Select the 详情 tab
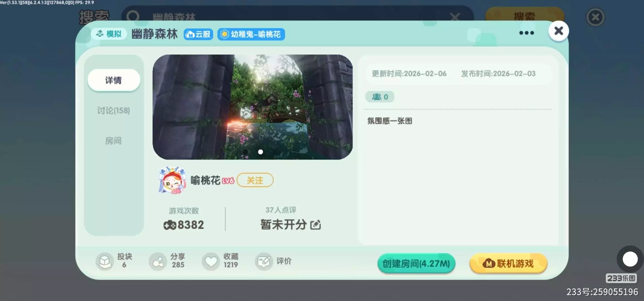This screenshot has height=301, width=644. pos(114,80)
